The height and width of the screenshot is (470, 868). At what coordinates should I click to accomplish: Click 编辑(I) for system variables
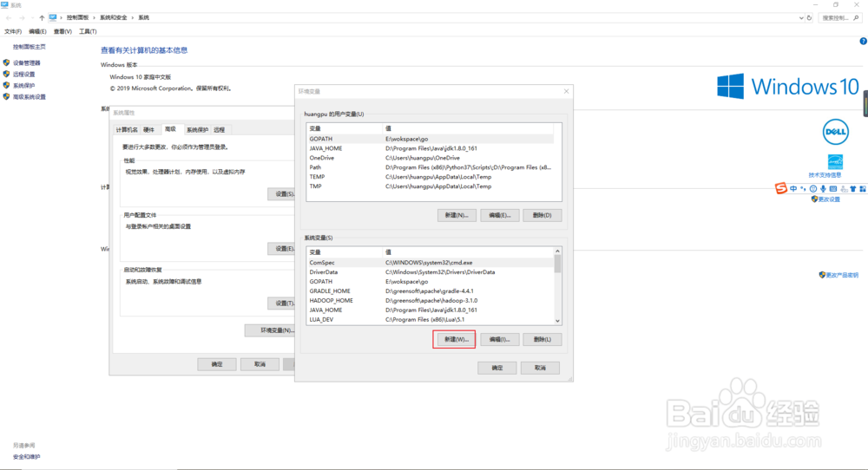[x=499, y=340]
